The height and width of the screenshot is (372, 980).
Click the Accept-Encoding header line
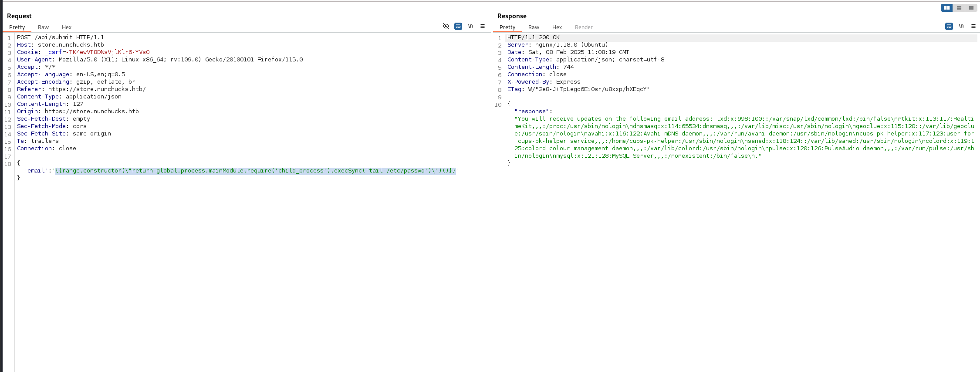[x=76, y=82]
